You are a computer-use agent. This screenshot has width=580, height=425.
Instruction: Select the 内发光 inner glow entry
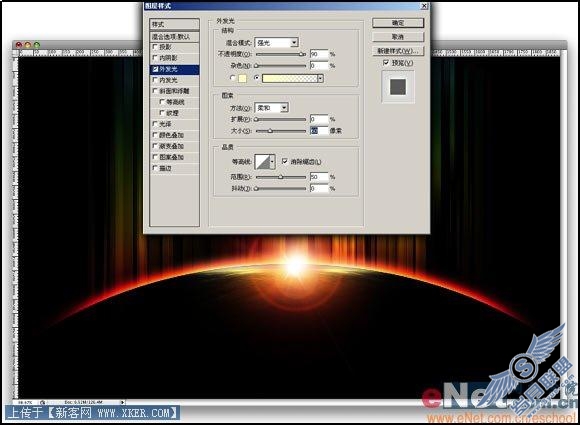[174, 80]
